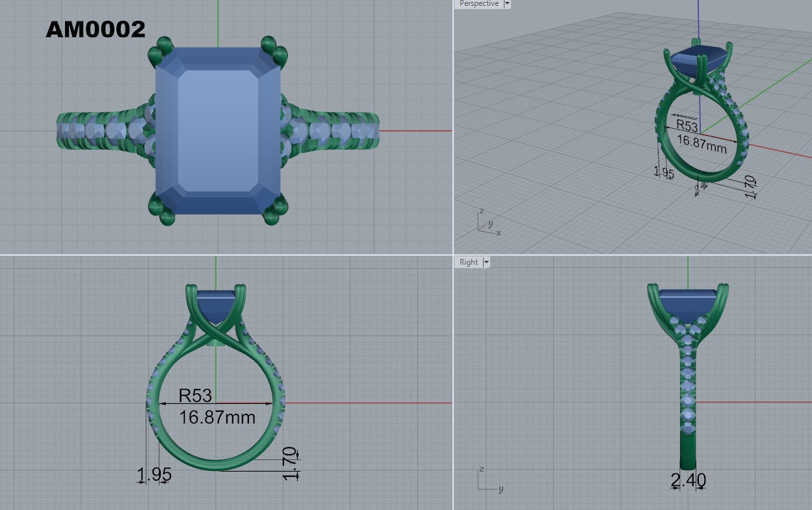Viewport: 812px width, 510px height.
Task: Click the Perspective viewport title label
Action: click(x=478, y=4)
